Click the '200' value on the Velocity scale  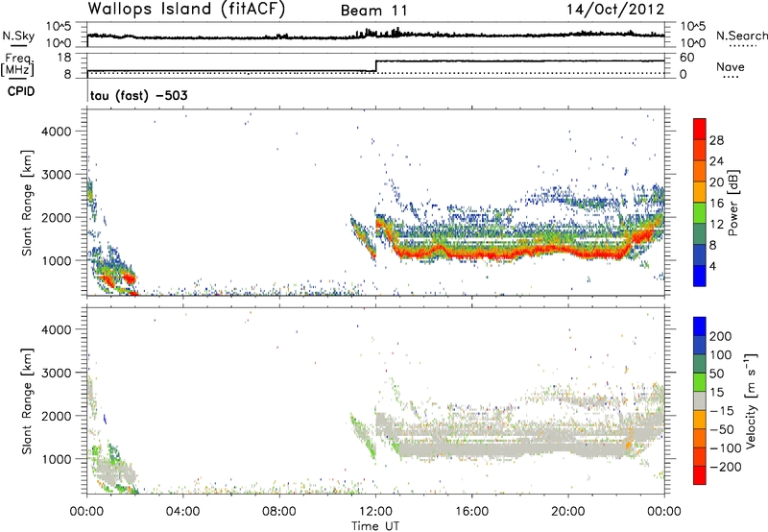pos(721,336)
